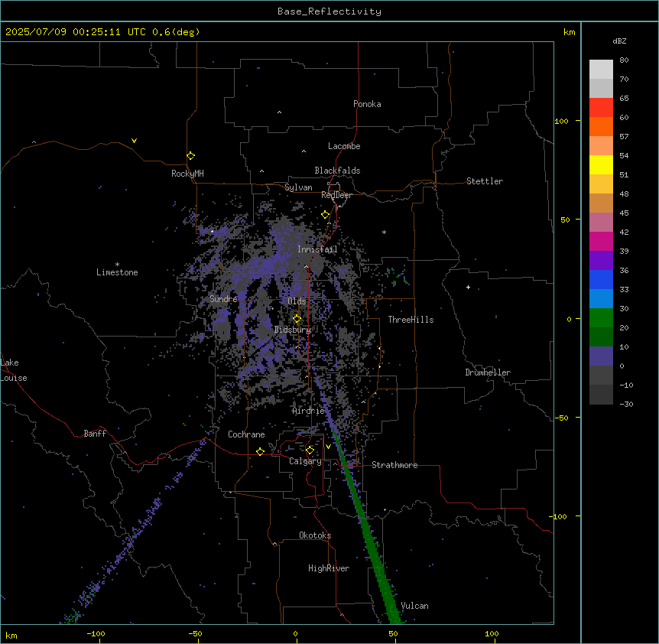Screen dimensions: 659x644
Task: Click the RockyMH label
Action: [x=187, y=174]
